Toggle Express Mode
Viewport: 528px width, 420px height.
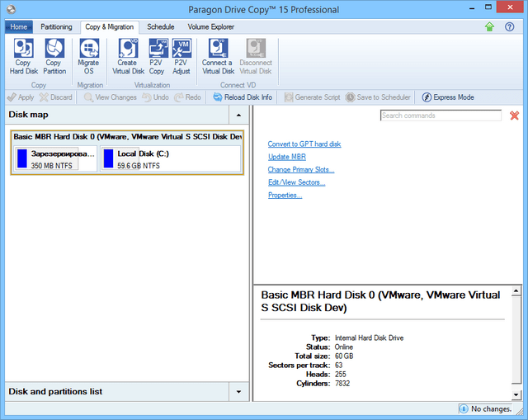coord(447,97)
